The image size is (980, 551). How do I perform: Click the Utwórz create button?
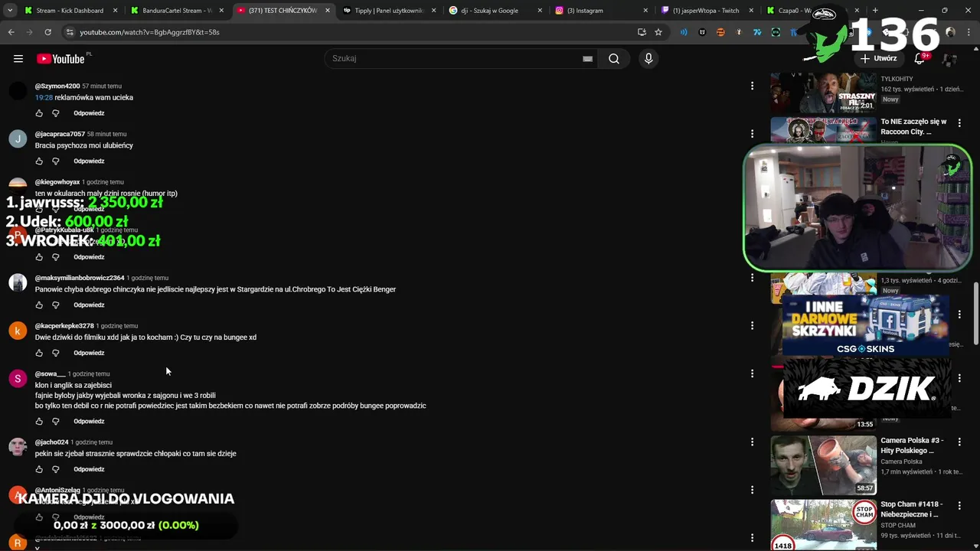coord(878,58)
